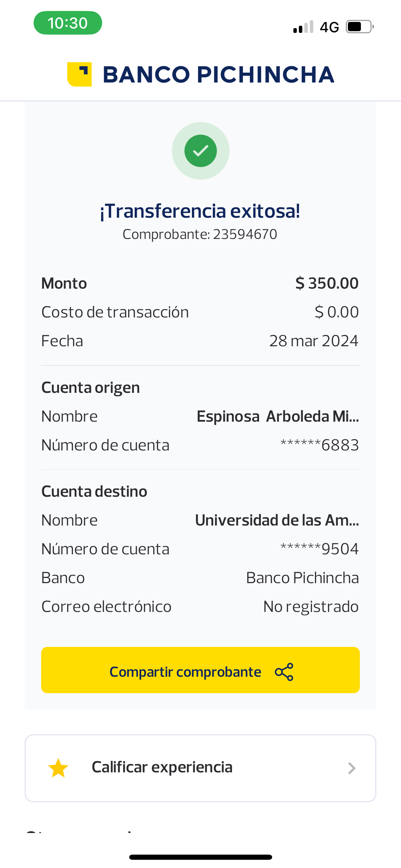Tap the share icon on yellow button
Viewport: 401px width, 868px height.
coord(284,672)
